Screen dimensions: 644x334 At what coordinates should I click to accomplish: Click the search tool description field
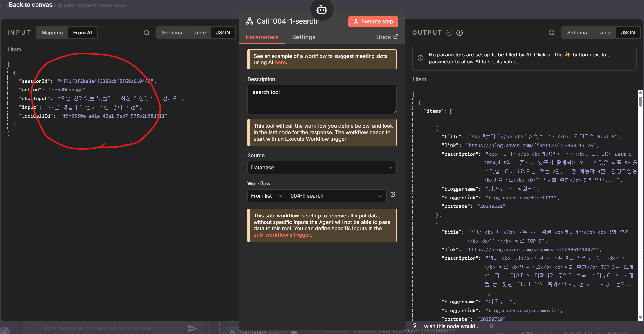(322, 99)
